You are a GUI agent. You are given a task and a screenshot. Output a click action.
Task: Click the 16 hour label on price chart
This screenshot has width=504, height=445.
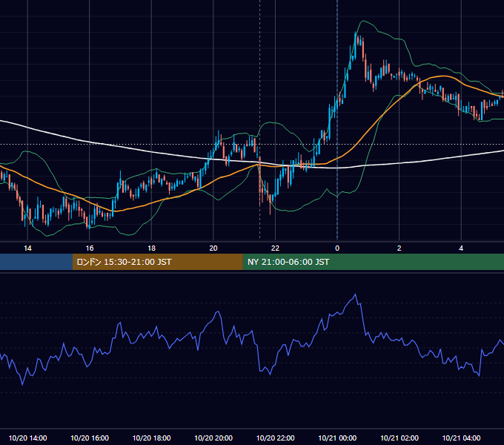click(x=90, y=248)
